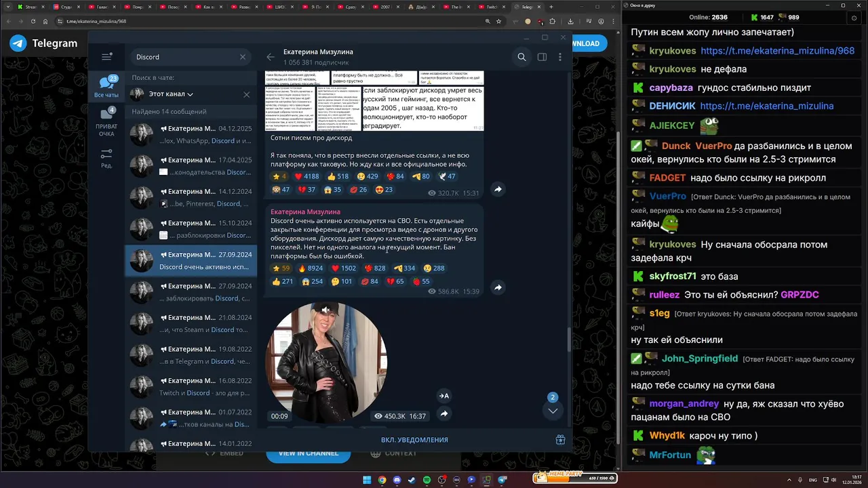Open browser extensions puzzle icon
Viewport: 868px width, 488px height.
click(553, 21)
